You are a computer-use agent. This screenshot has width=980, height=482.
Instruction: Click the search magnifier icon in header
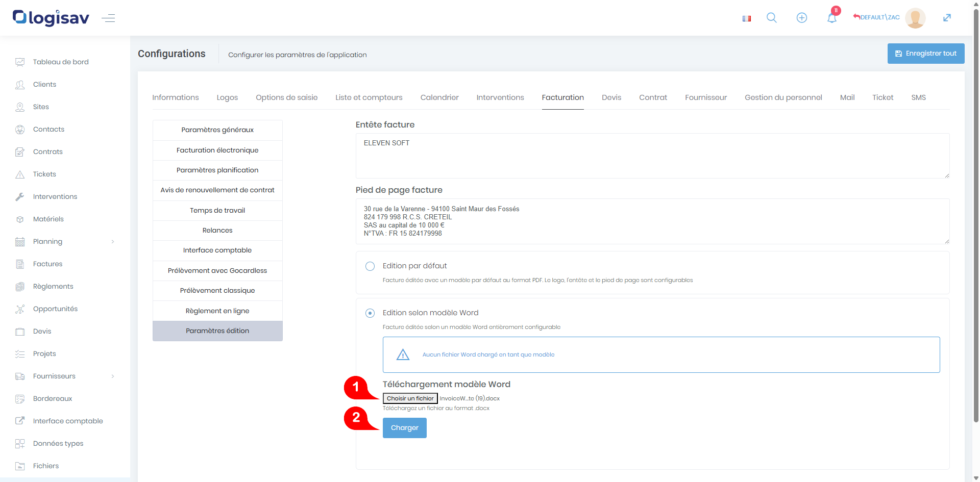(771, 18)
